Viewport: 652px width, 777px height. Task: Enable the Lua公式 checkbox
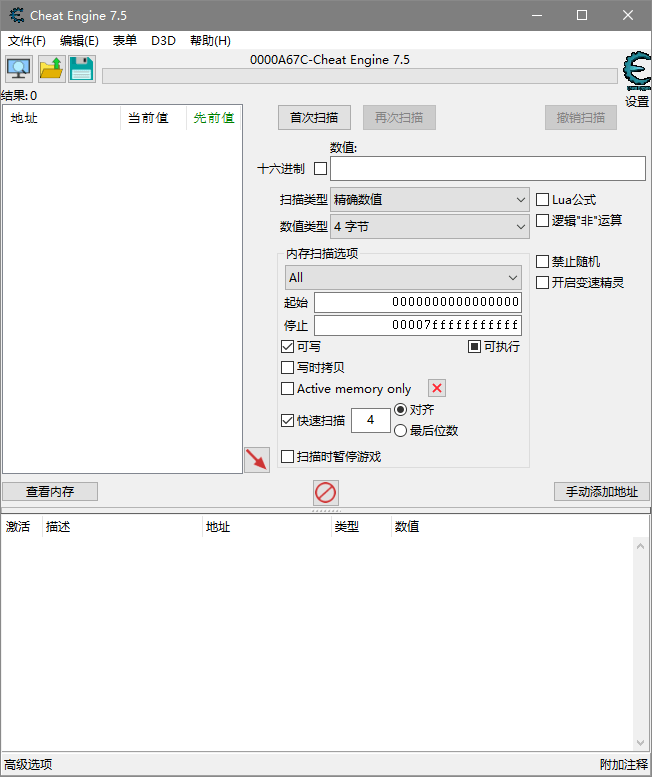(x=543, y=200)
